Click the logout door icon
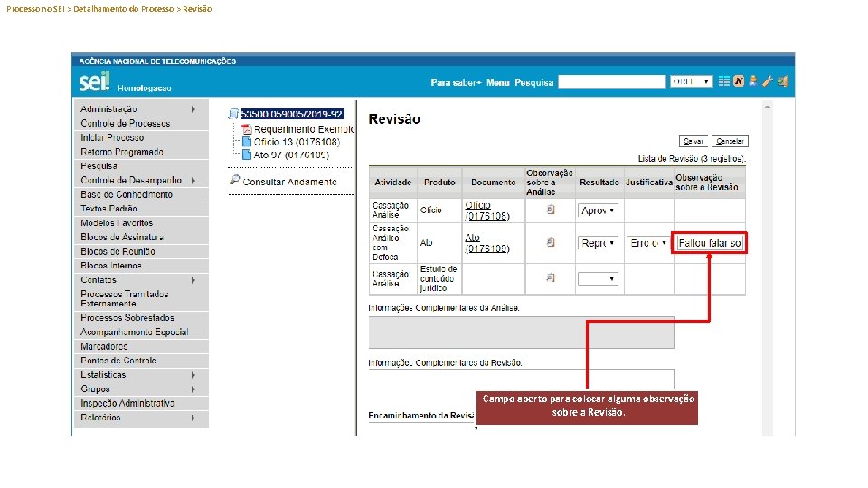Viewport: 868px width, 488px height. pos(783,81)
